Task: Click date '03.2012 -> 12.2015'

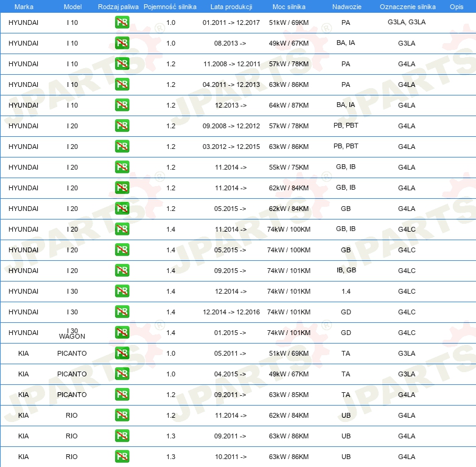Action: coord(231,147)
